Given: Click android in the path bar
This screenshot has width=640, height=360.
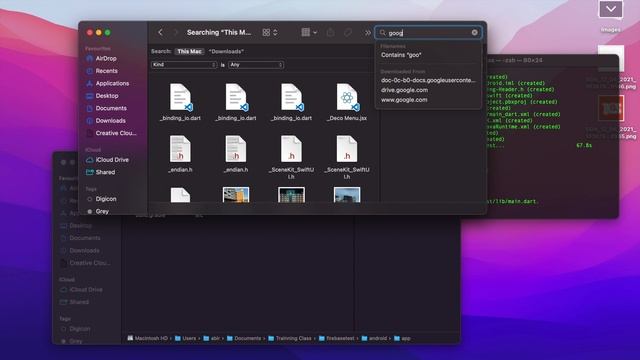Looking at the screenshot, I should 374,338.
